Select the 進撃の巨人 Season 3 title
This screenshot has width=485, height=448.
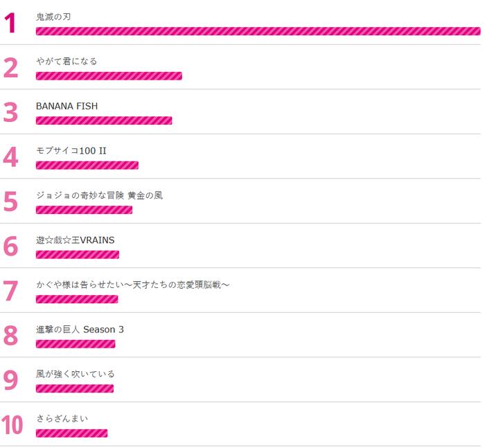pyautogui.click(x=80, y=330)
